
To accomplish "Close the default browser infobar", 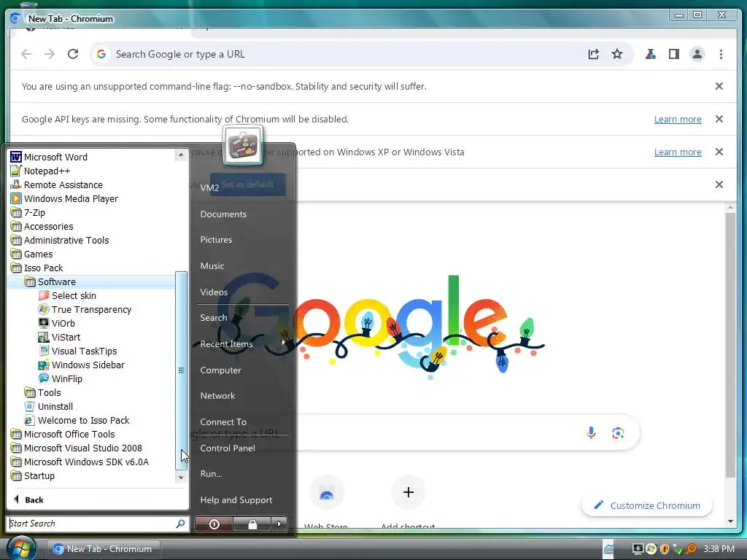I will 719,184.
